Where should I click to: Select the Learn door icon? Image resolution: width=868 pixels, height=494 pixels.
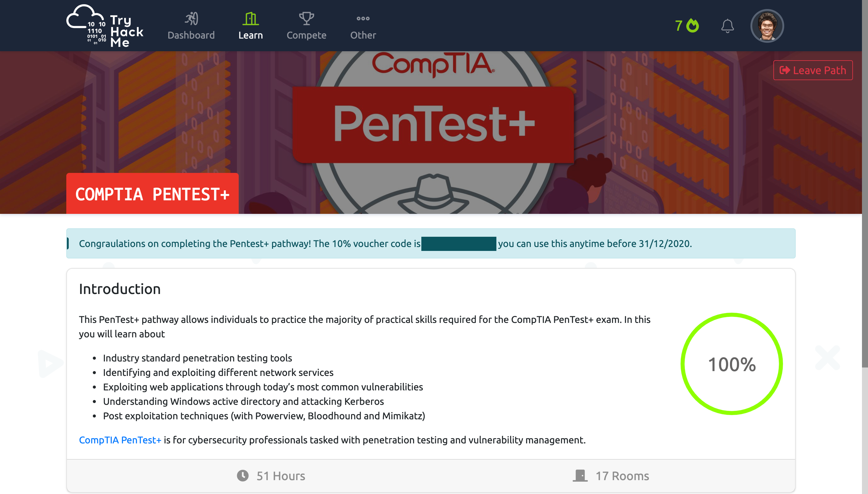[x=251, y=19]
